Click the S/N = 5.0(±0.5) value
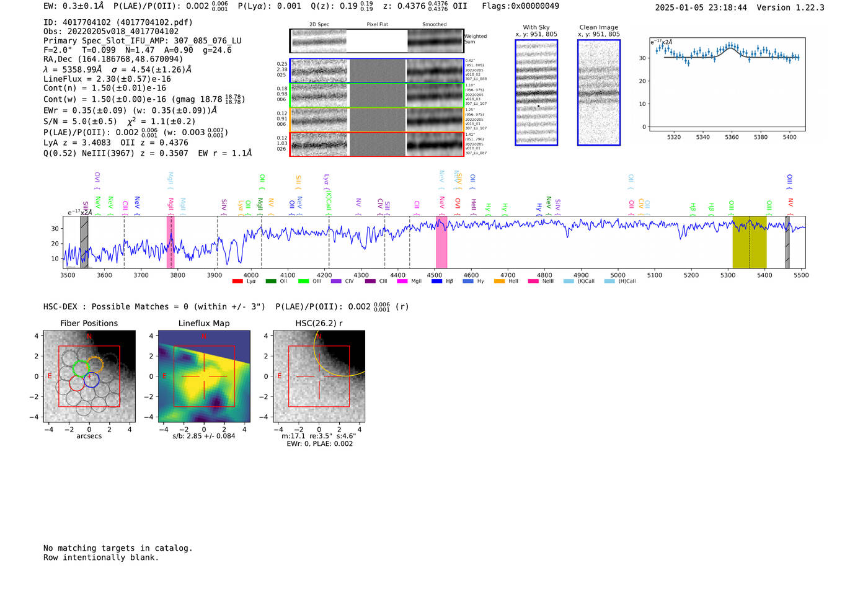 pyautogui.click(x=80, y=122)
